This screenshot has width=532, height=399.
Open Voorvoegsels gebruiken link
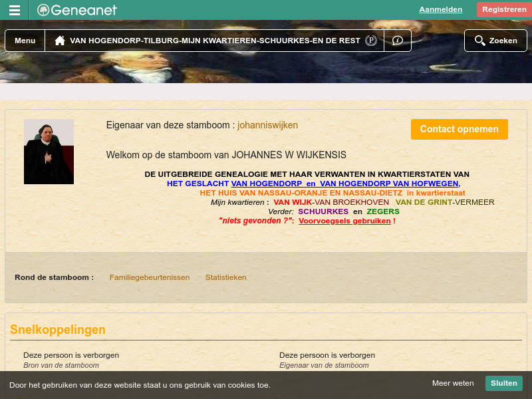click(x=344, y=221)
